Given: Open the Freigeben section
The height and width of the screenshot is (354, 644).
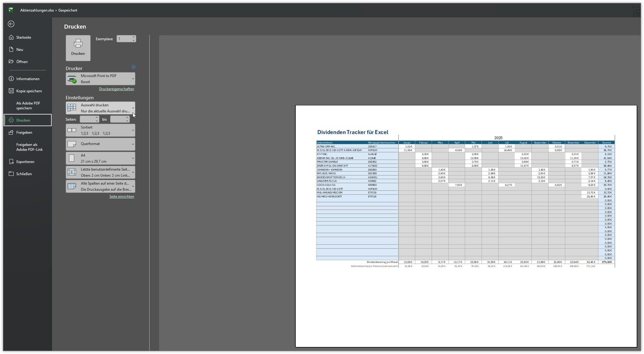Looking at the screenshot, I should click(x=24, y=133).
